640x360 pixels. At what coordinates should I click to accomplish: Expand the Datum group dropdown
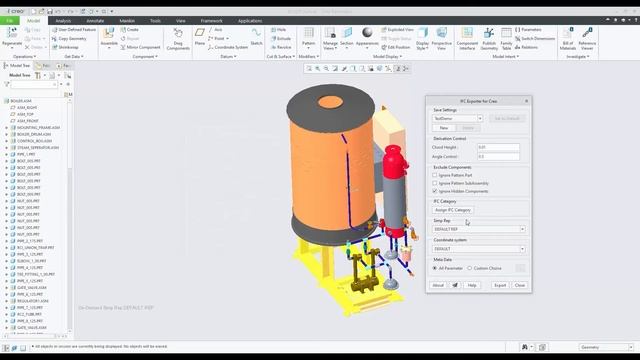pyautogui.click(x=229, y=57)
